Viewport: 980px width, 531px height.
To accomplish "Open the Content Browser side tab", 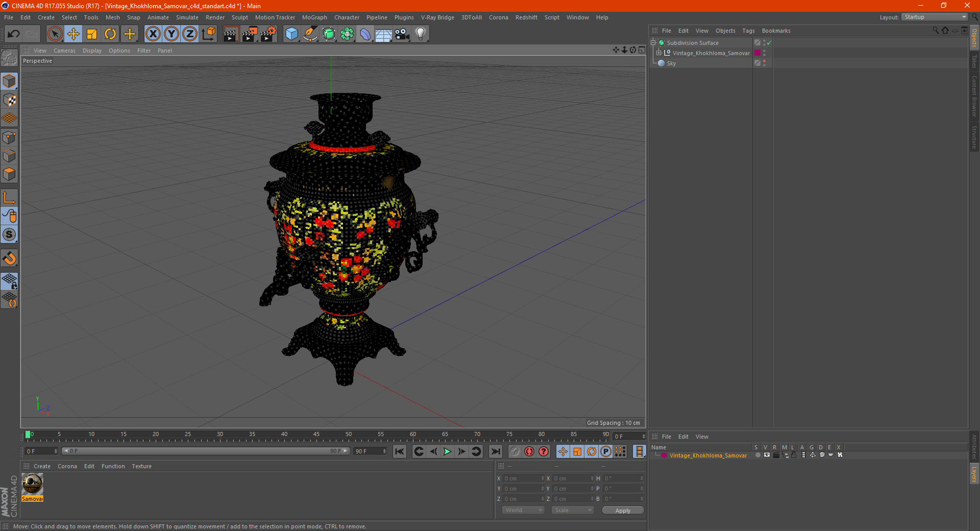I will [x=974, y=96].
